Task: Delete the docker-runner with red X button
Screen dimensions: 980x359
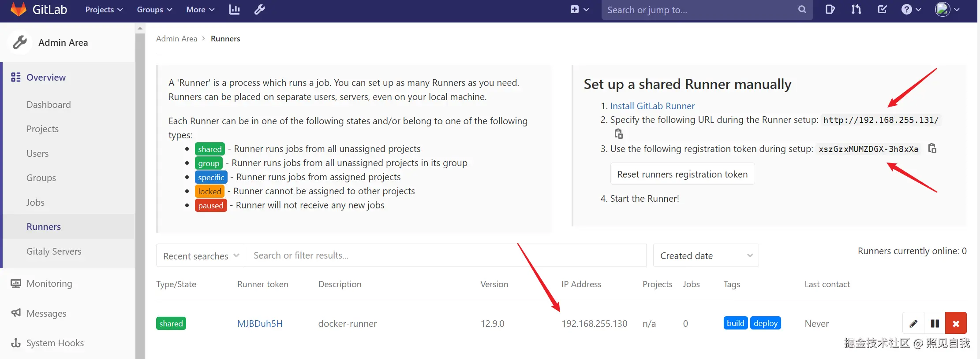Action: (x=956, y=324)
